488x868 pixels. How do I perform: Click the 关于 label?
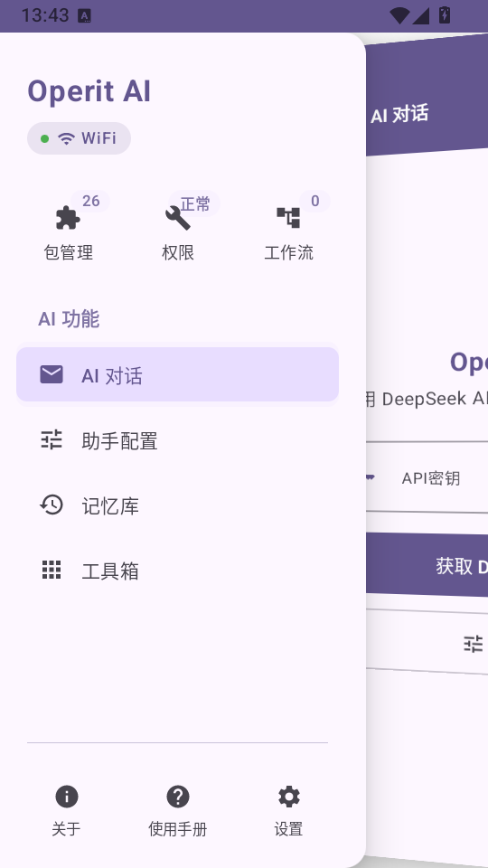tap(66, 829)
